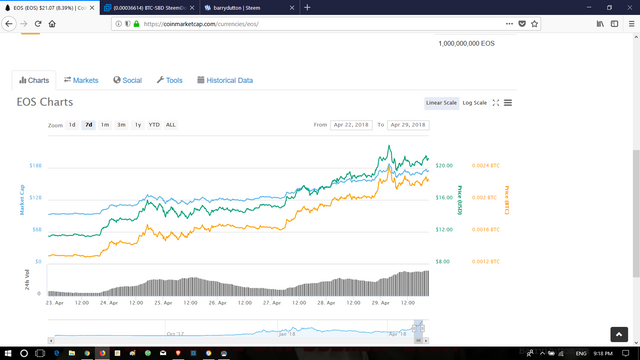Viewport: 640px width, 360px height.
Task: Open the Firefox hamburger menu
Action: tap(631, 24)
